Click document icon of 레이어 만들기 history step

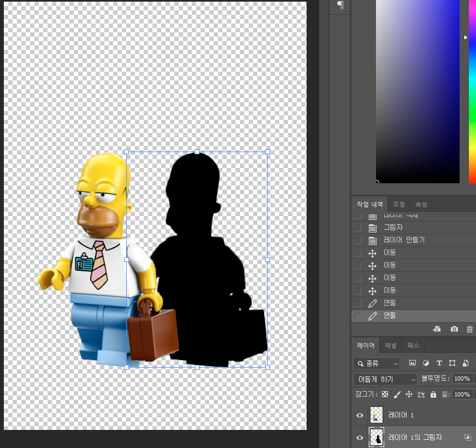click(373, 241)
